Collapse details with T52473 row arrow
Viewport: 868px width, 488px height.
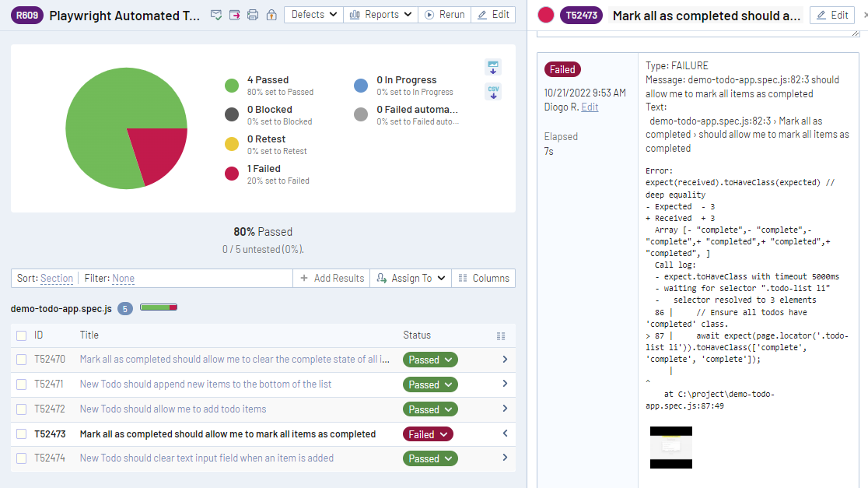pos(505,434)
